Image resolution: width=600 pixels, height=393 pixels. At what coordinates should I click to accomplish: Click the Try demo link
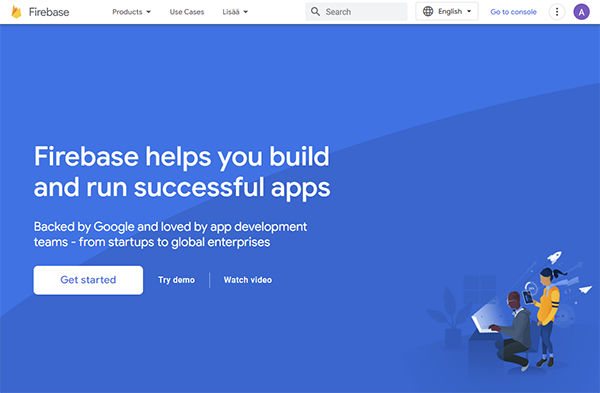point(176,280)
